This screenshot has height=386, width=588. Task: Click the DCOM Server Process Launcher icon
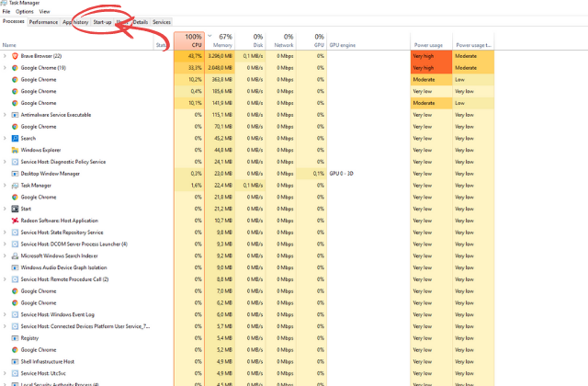[x=15, y=244]
